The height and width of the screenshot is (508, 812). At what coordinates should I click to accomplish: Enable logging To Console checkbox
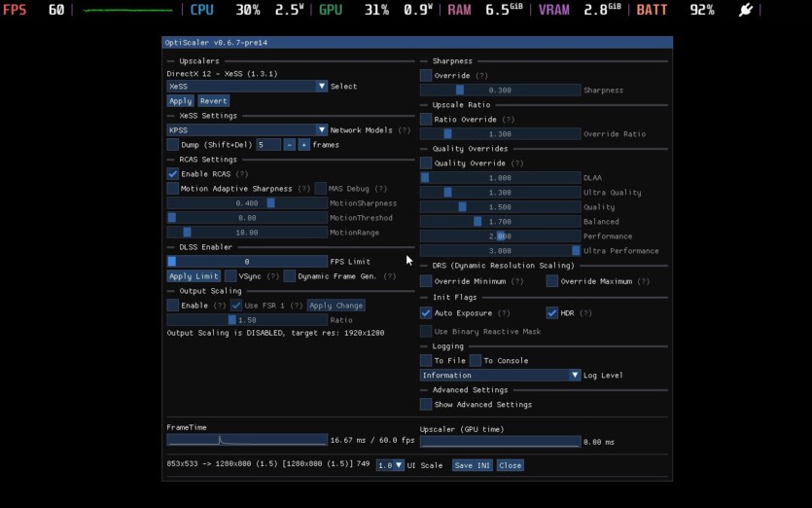(x=475, y=360)
